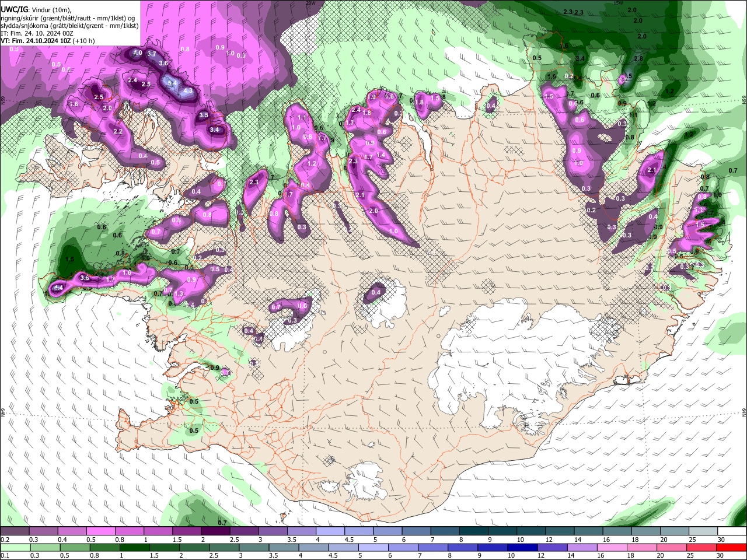Click the 'slydda/snjókoma (grátt/bleikt/grænt' description line
Image resolution: width=747 pixels, height=560 pixels.
[69, 26]
